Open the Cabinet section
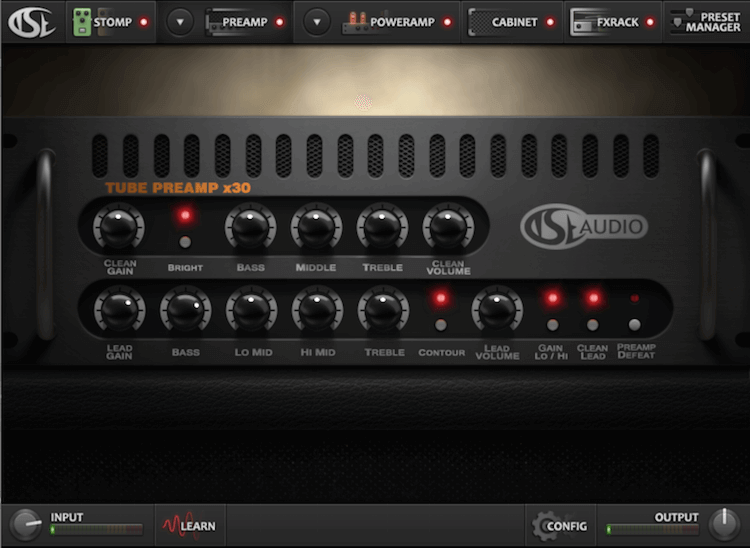Screen dimensions: 750x548 point(514,22)
